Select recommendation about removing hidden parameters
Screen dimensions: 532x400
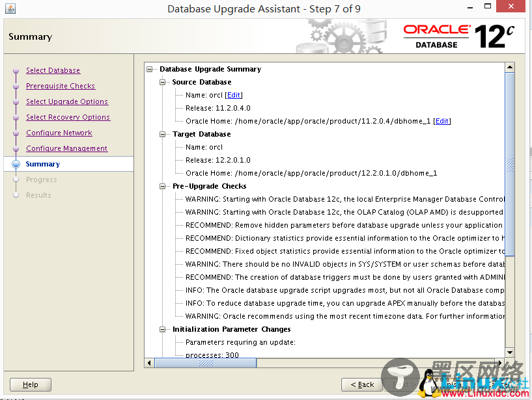344,225
